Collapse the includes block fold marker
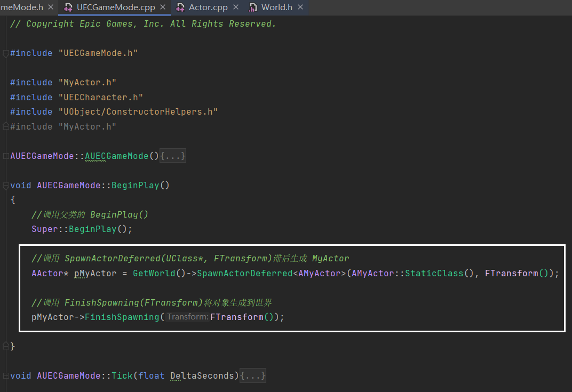This screenshot has height=392, width=572. [x=6, y=54]
